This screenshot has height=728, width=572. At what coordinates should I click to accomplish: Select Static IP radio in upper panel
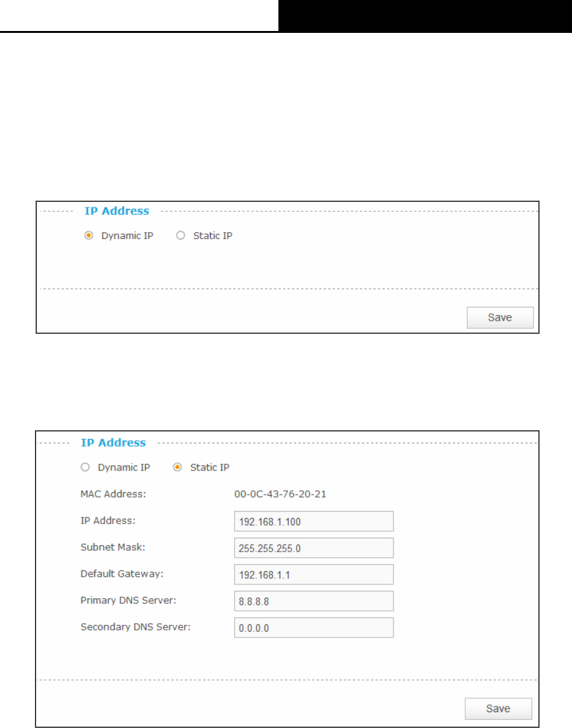[x=180, y=235]
